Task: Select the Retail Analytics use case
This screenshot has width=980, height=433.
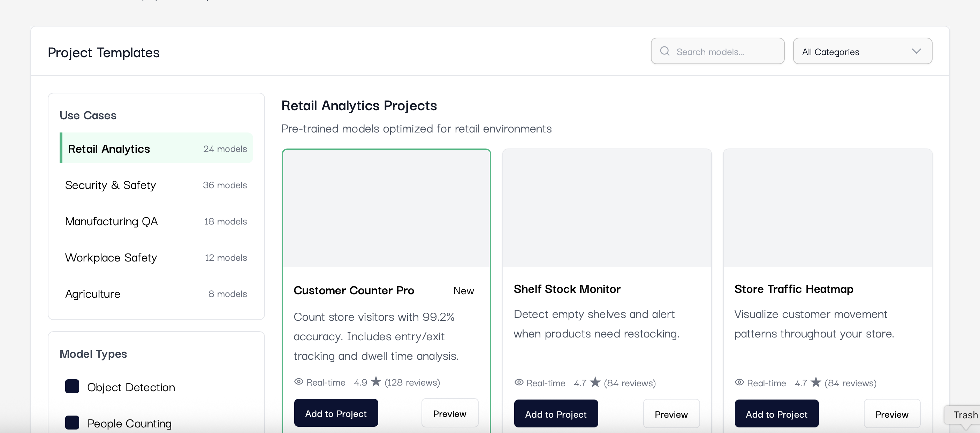Action: click(x=156, y=148)
